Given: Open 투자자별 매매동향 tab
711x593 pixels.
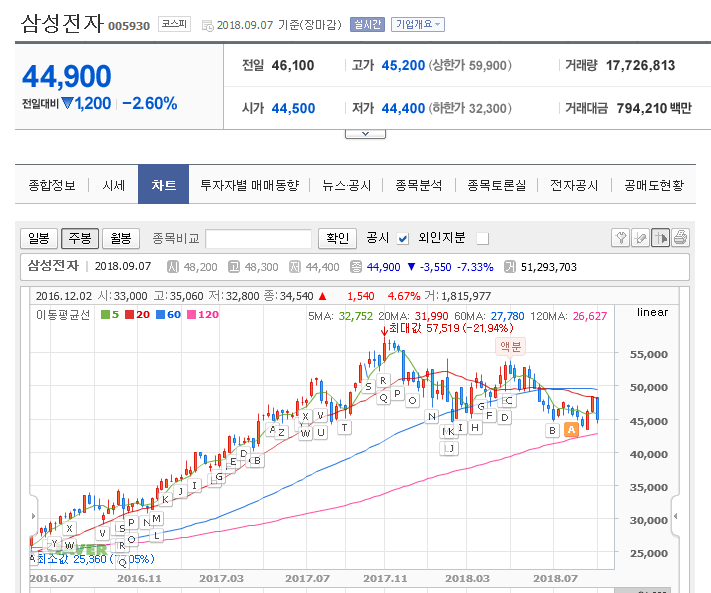Looking at the screenshot, I should 249,185.
